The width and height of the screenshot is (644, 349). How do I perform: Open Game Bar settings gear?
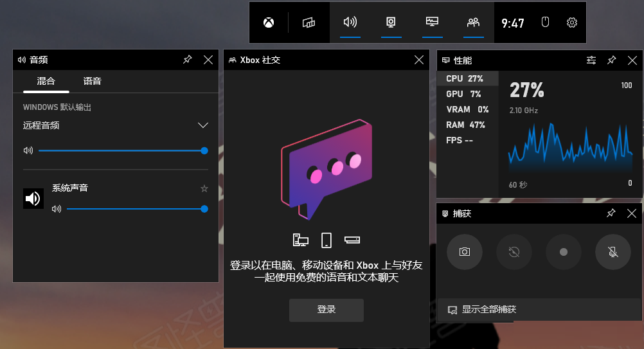pos(572,22)
